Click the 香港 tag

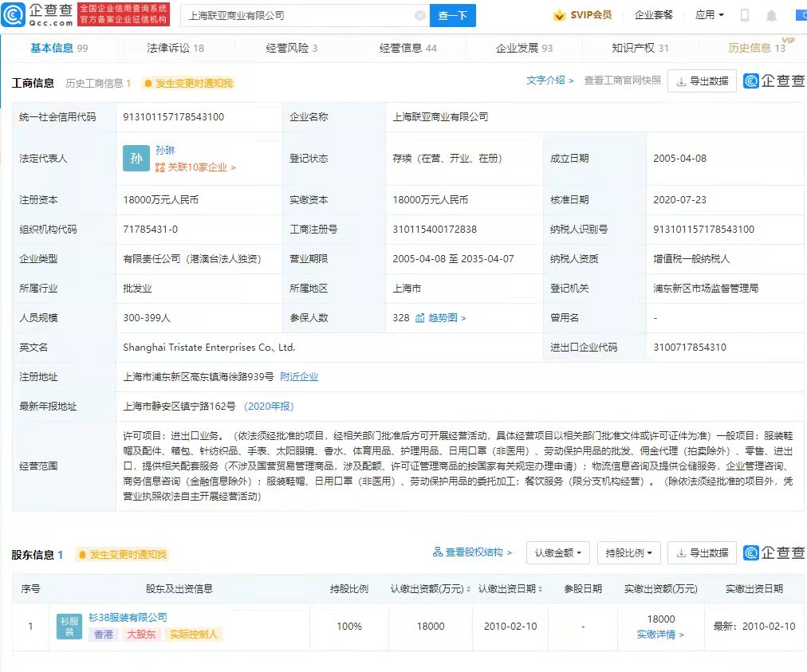click(104, 635)
